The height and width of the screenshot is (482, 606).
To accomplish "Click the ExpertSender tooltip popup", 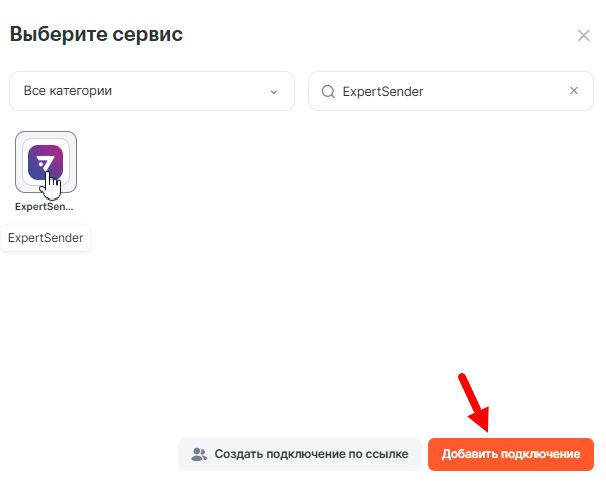I will 45,238.
